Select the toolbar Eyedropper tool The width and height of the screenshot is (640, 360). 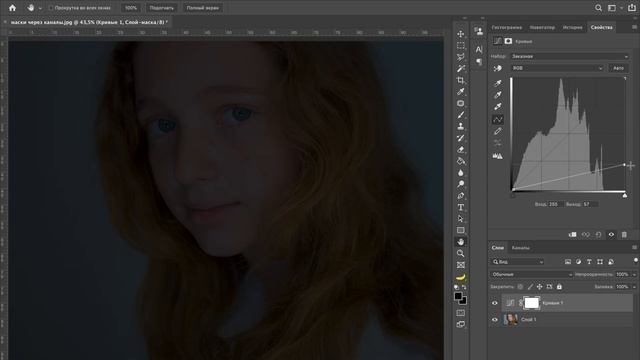[460, 92]
